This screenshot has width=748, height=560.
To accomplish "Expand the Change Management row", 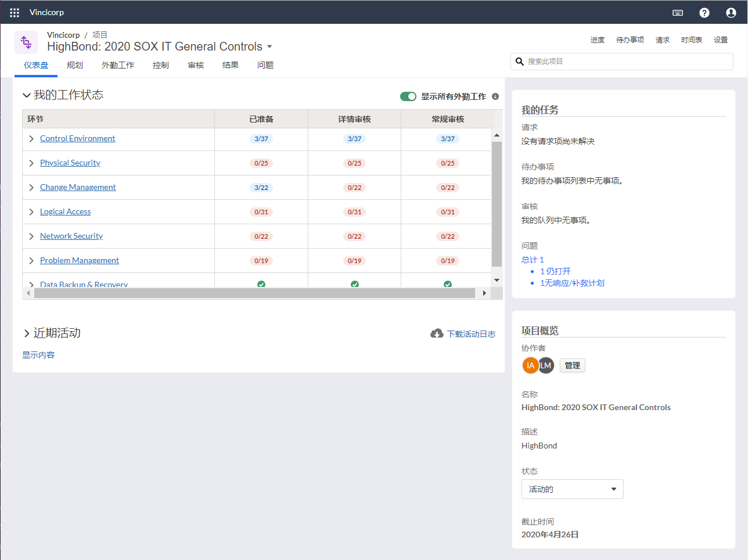I will [31, 188].
